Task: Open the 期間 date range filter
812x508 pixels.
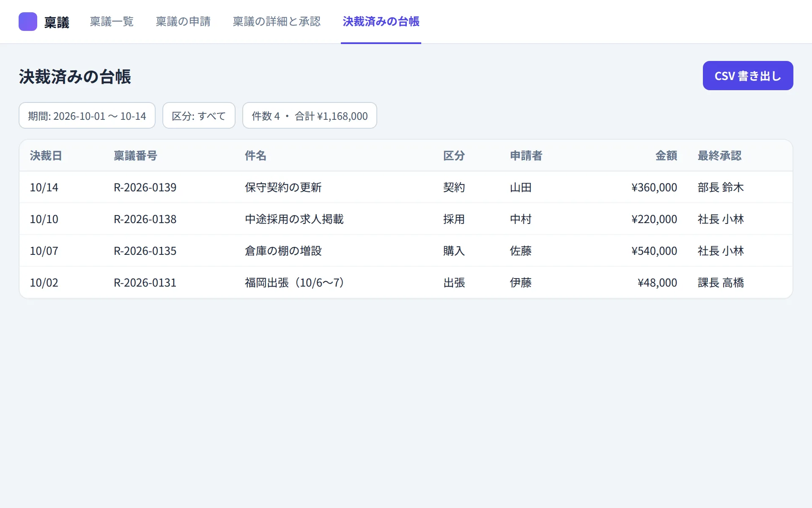Action: pos(87,116)
